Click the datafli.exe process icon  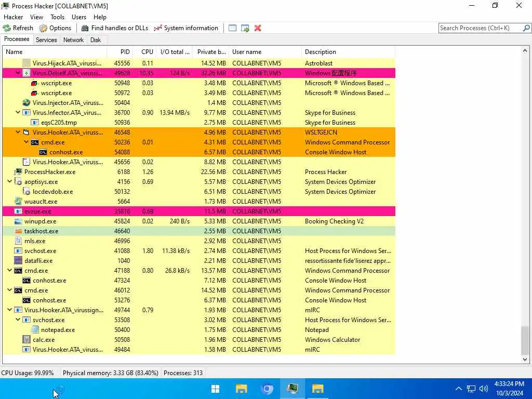pos(18,261)
